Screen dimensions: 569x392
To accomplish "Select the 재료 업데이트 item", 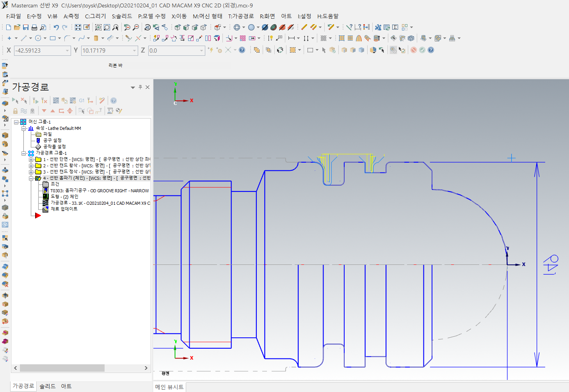I will point(64,209).
